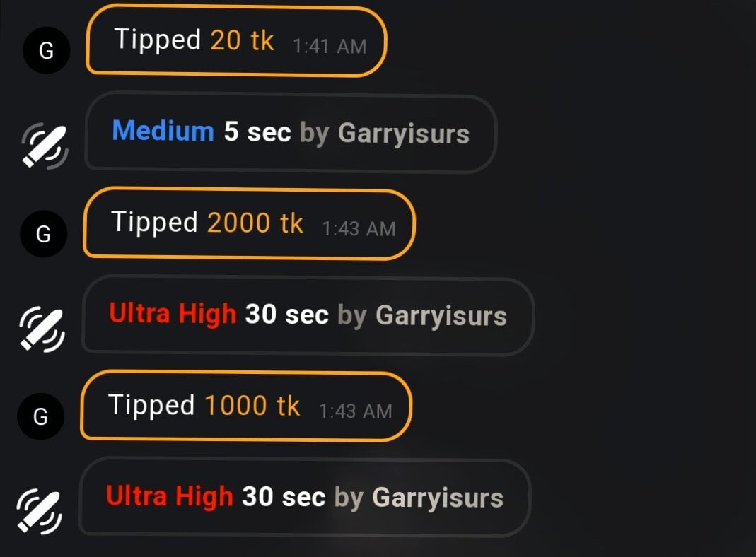Open the G avatar beside the 20 tk tip
This screenshot has width=756, height=557.
46,50
